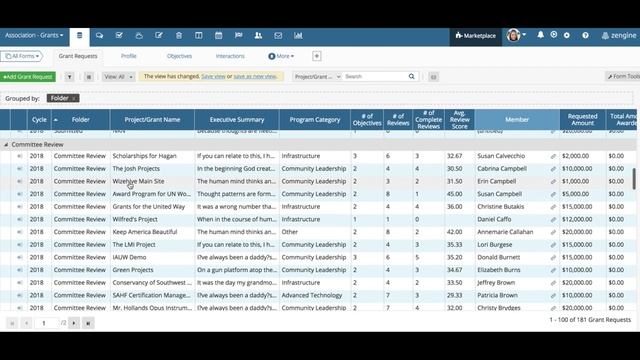This screenshot has height=360, width=640.
Task: Jump to the first page of results
Action: coord(12,323)
